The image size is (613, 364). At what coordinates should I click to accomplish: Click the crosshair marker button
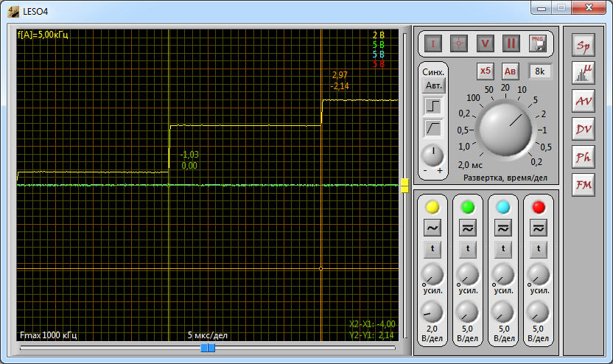459,43
